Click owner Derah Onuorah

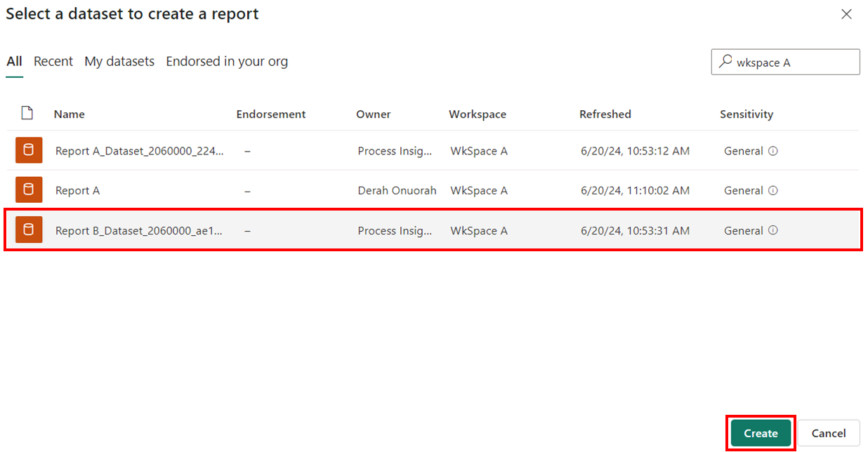(x=397, y=190)
